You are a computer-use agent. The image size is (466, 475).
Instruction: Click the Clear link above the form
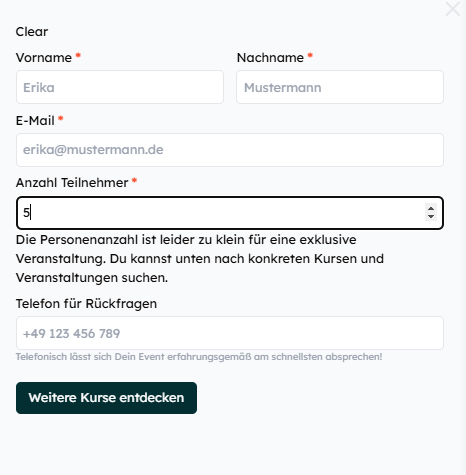point(32,32)
